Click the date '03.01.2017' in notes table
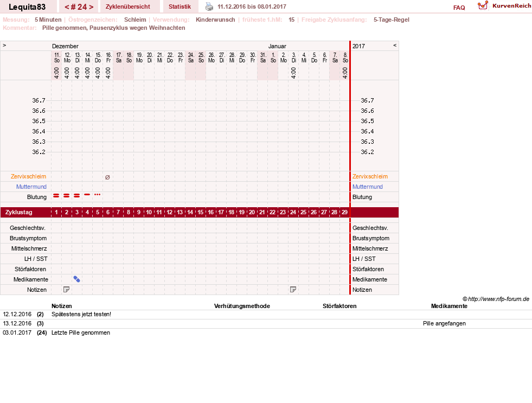 coord(17,332)
